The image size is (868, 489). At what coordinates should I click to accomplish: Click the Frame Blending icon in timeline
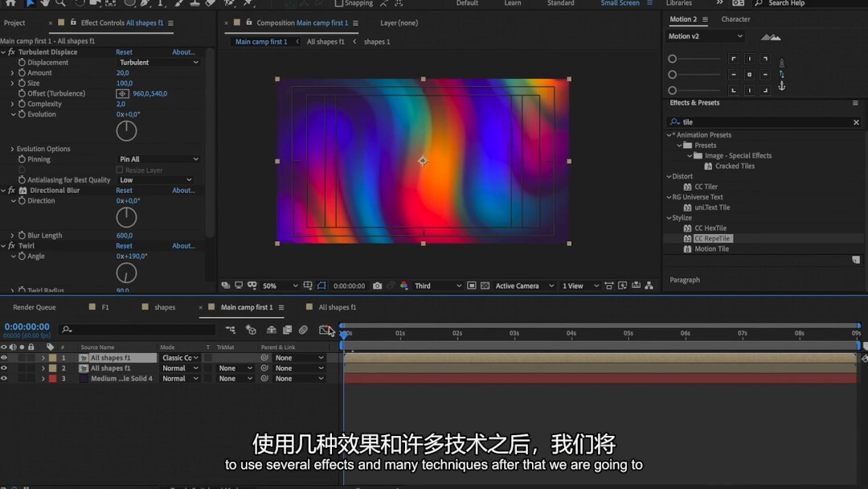pos(287,330)
